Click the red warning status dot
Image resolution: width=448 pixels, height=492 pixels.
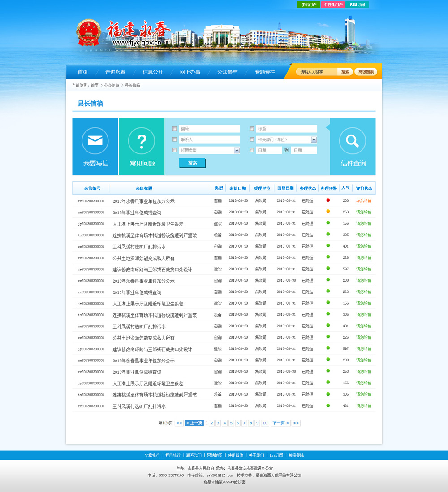coord(328,200)
